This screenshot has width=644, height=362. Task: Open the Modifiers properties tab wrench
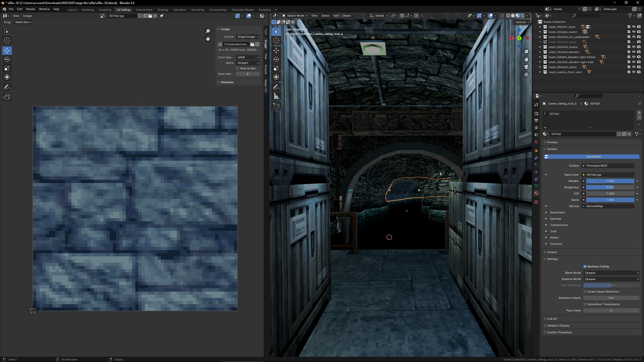[536, 158]
